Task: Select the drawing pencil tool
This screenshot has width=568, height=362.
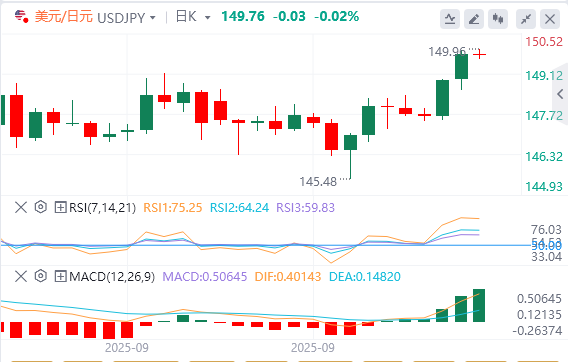Action: pyautogui.click(x=474, y=19)
